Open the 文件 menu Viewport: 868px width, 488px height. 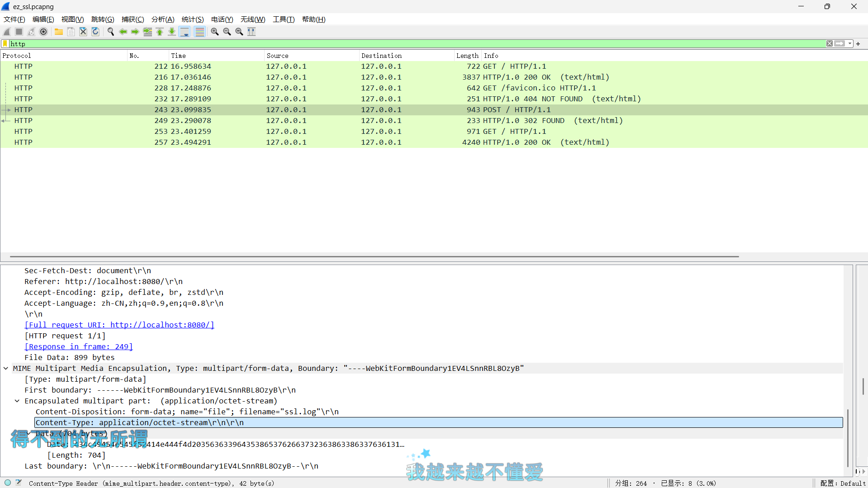pyautogui.click(x=14, y=19)
